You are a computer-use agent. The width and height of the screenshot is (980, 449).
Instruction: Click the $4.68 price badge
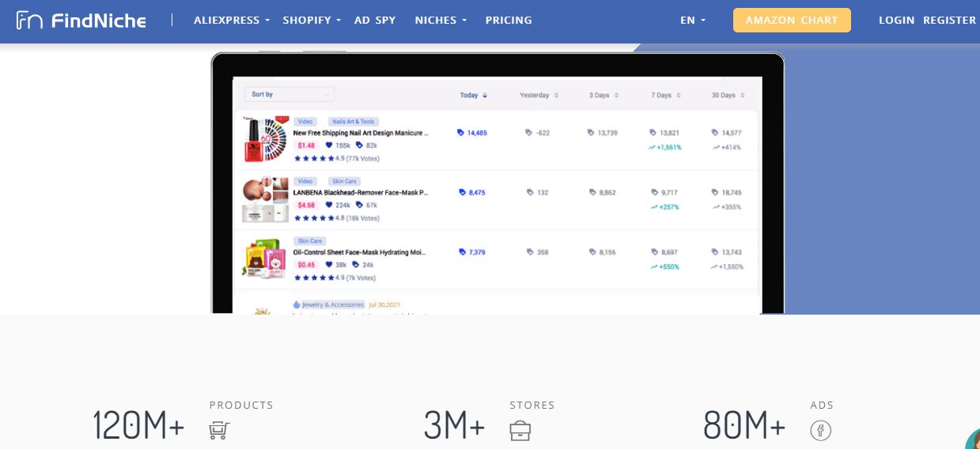coord(306,205)
